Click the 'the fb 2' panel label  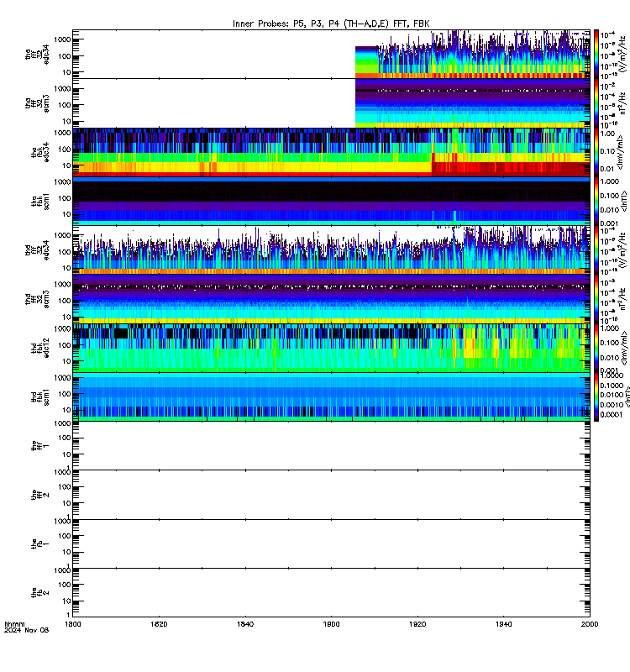tap(40, 593)
